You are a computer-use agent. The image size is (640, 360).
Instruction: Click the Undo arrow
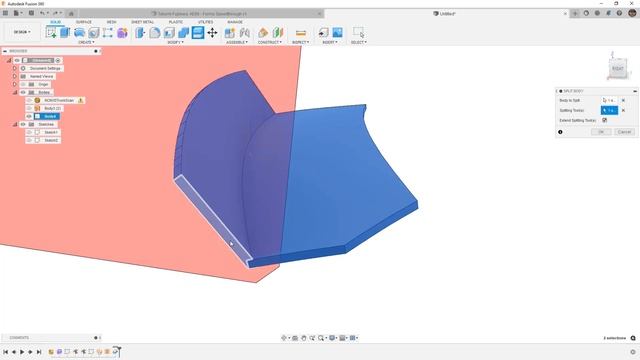(42, 13)
